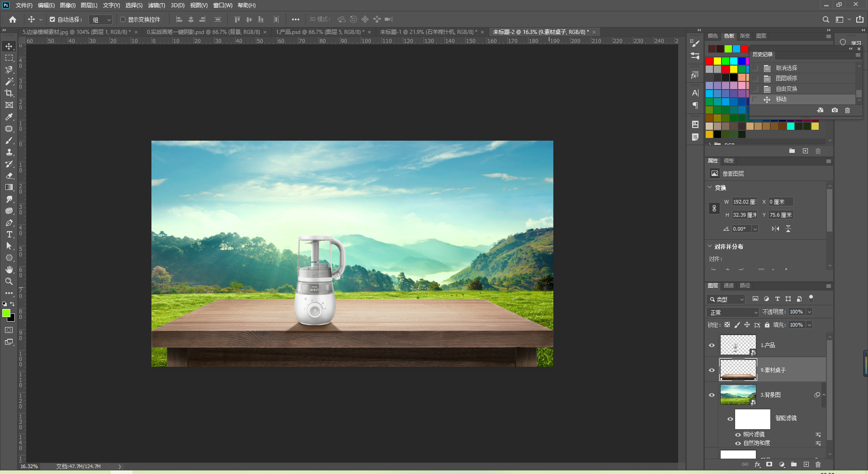Enable Show Transform Controls checkbox
This screenshot has width=868, height=474.
[x=123, y=19]
